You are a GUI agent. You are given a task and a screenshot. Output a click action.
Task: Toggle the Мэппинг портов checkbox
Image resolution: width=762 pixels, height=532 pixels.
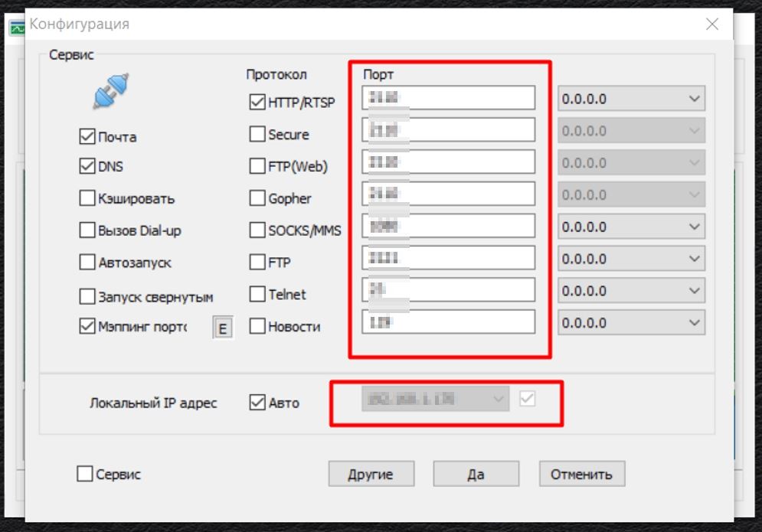click(x=87, y=327)
